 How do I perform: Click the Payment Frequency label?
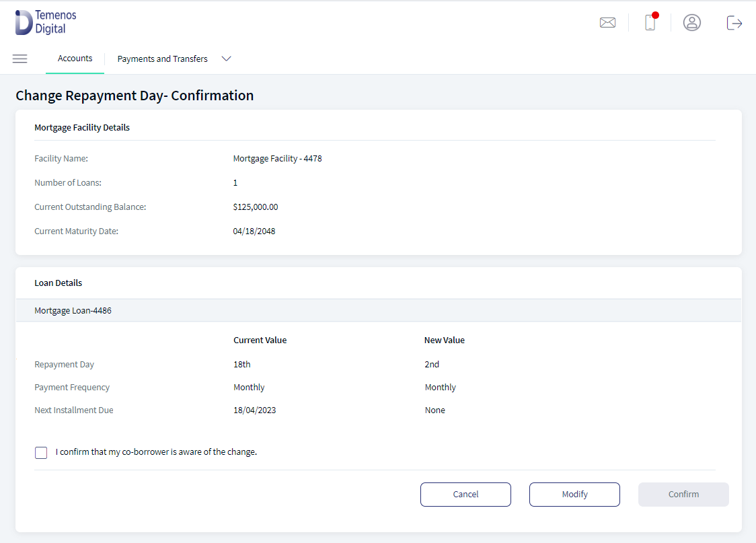click(x=72, y=388)
